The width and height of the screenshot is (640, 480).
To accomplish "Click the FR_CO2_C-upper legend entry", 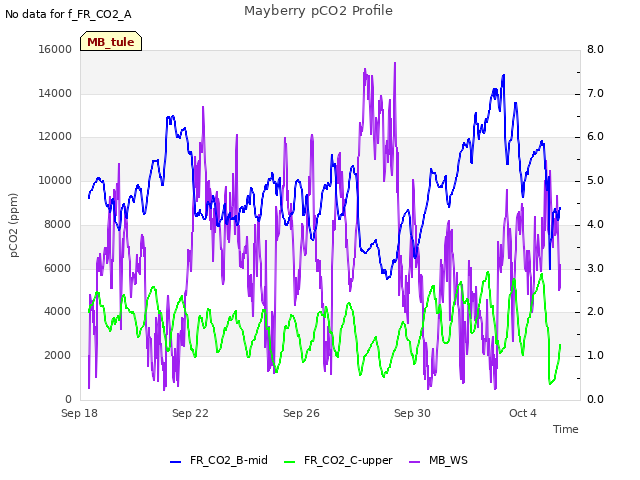I will [338, 460].
